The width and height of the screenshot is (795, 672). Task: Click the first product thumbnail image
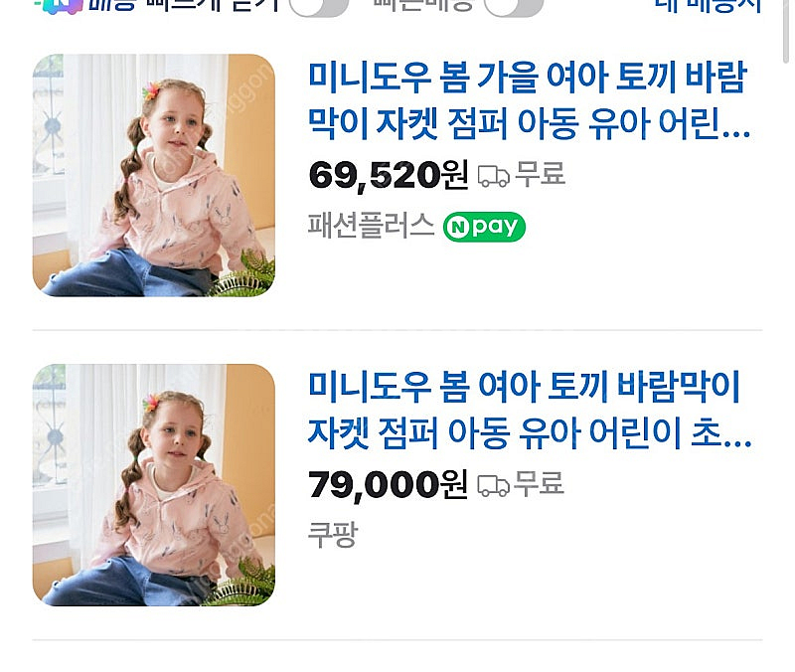pos(154,176)
